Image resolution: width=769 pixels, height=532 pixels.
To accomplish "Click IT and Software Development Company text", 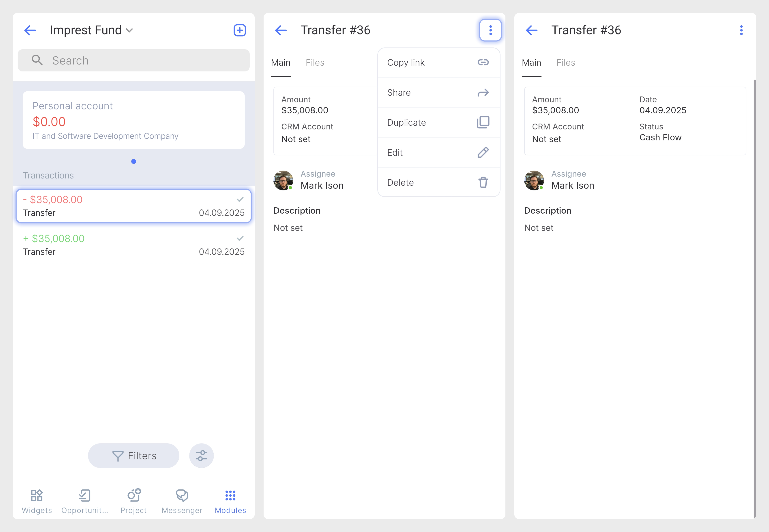I will 105,136.
